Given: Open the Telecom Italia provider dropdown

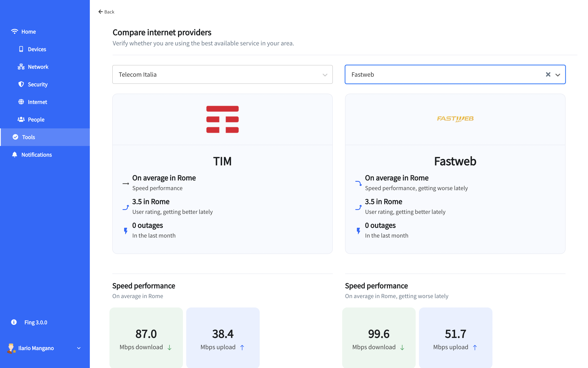Looking at the screenshot, I should (x=222, y=74).
